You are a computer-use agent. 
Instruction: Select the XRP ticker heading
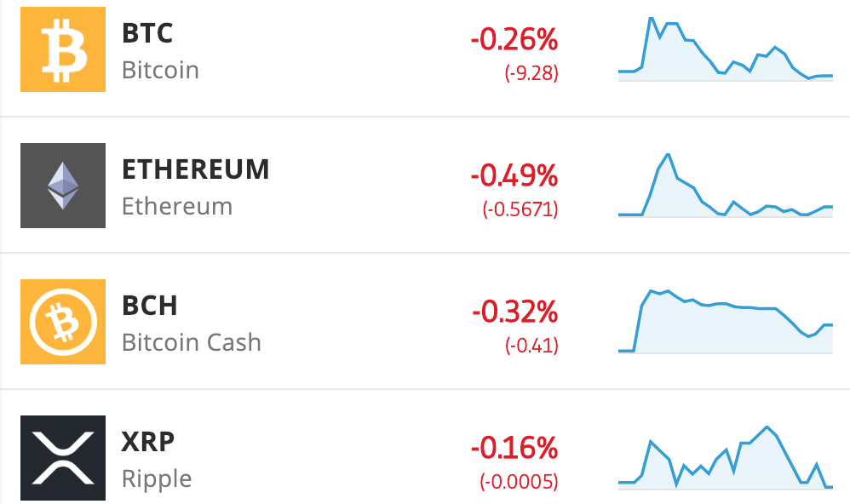pos(148,442)
